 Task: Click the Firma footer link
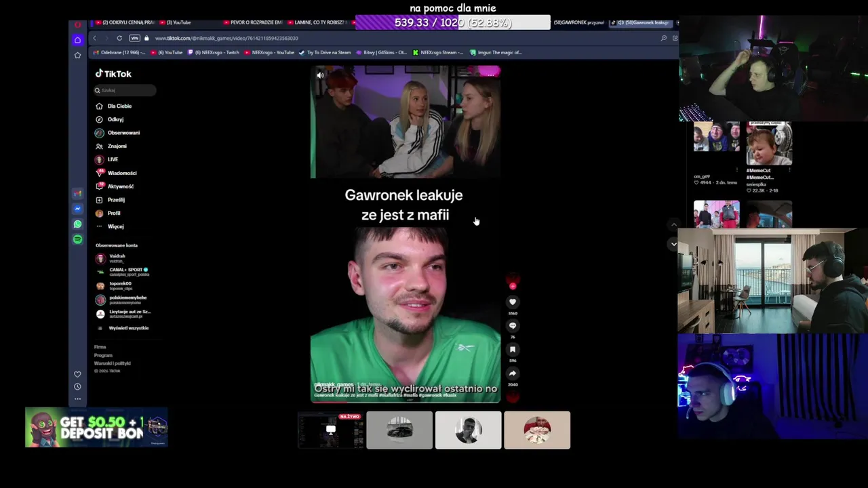coord(100,347)
